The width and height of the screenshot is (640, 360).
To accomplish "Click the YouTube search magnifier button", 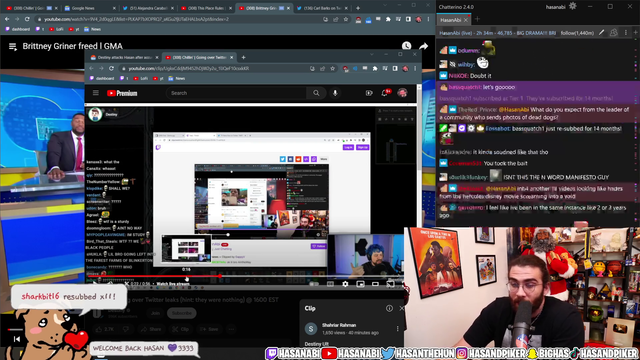I will point(316,93).
